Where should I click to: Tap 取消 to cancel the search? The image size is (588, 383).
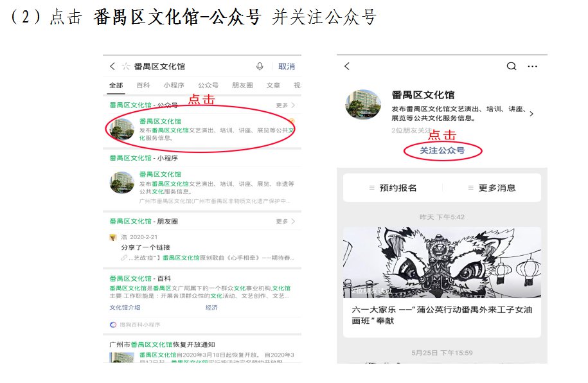click(x=287, y=66)
